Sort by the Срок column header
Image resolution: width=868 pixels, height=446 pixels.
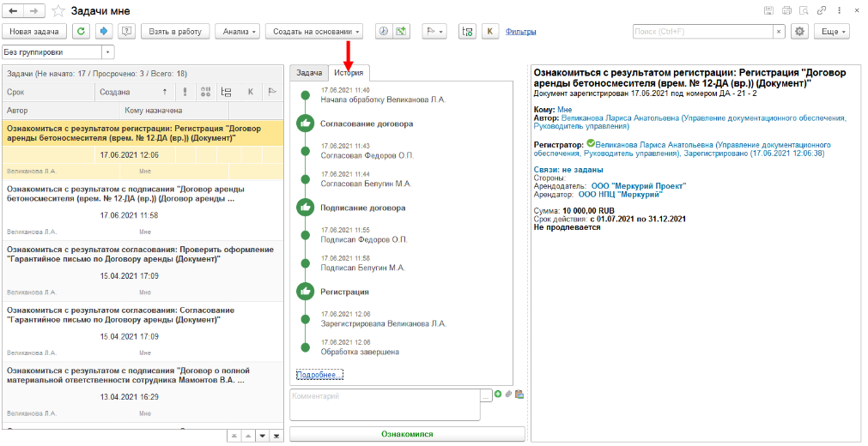click(49, 92)
